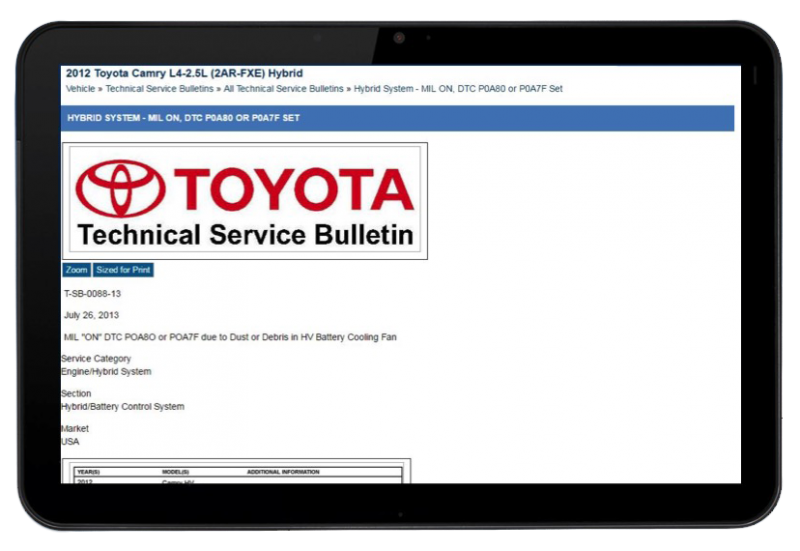The height and width of the screenshot is (551, 800).
Task: Select the page title 2012 Toyota Camry Hybrid
Action: [x=184, y=73]
